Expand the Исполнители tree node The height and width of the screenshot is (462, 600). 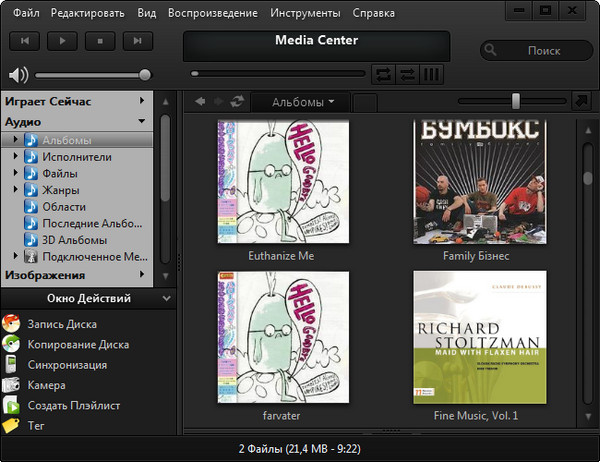click(x=16, y=157)
